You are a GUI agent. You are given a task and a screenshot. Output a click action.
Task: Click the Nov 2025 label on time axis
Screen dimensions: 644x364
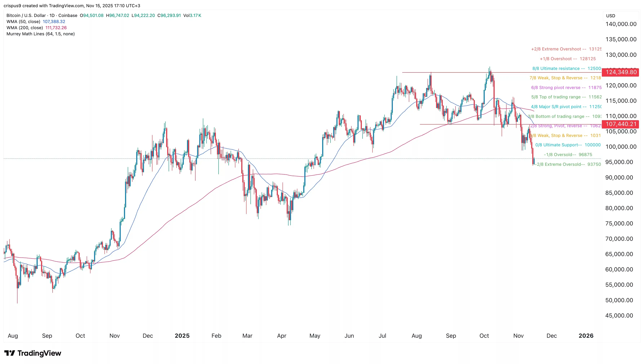click(518, 336)
